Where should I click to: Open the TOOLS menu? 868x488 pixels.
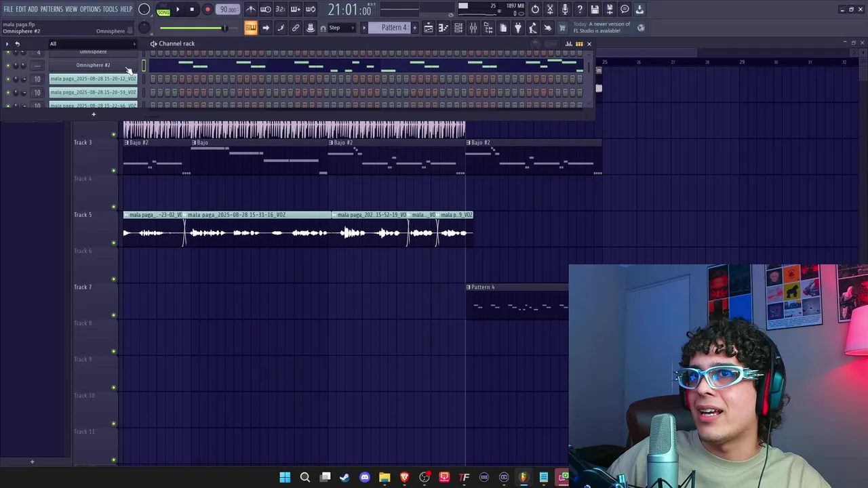(111, 9)
